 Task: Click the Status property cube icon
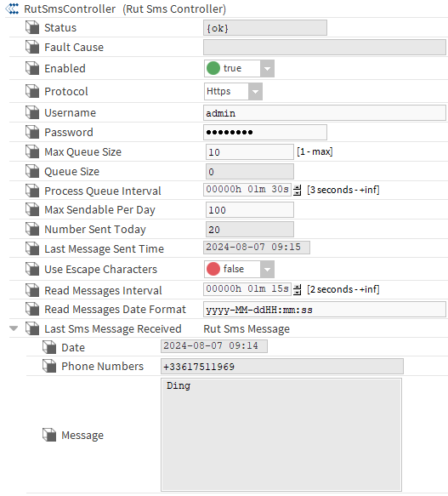click(32, 27)
